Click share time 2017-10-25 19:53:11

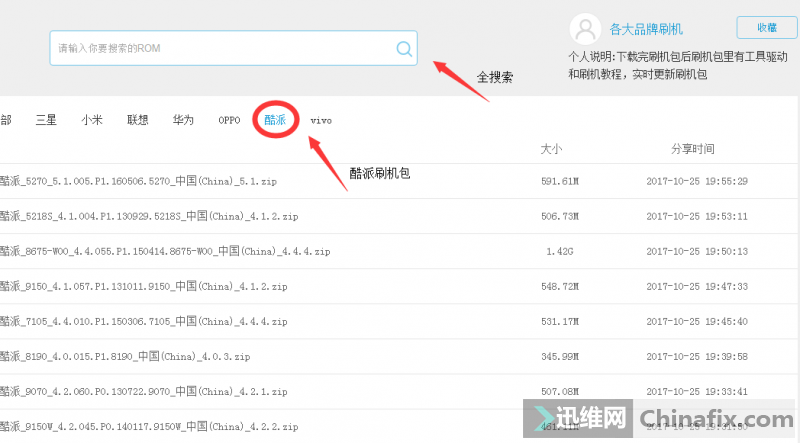pos(697,216)
